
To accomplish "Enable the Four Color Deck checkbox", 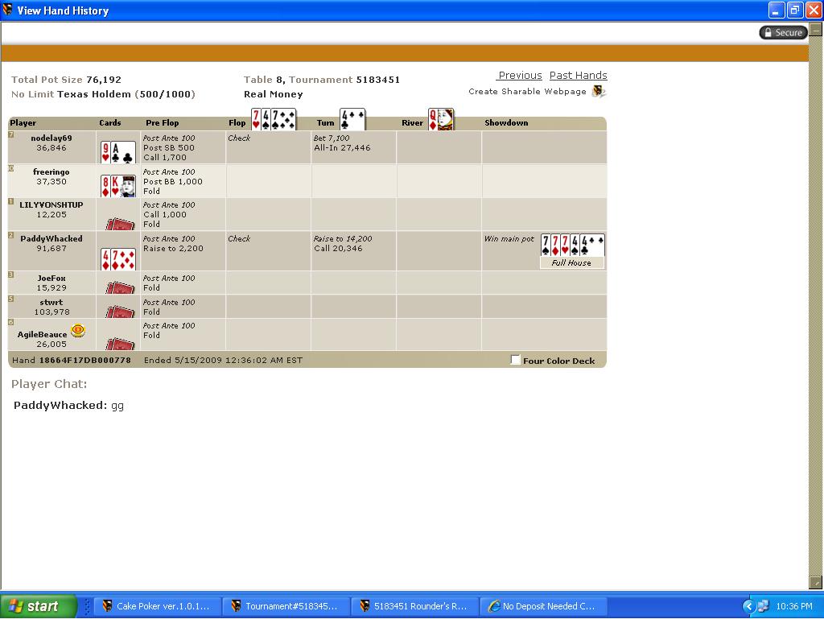I will click(516, 360).
